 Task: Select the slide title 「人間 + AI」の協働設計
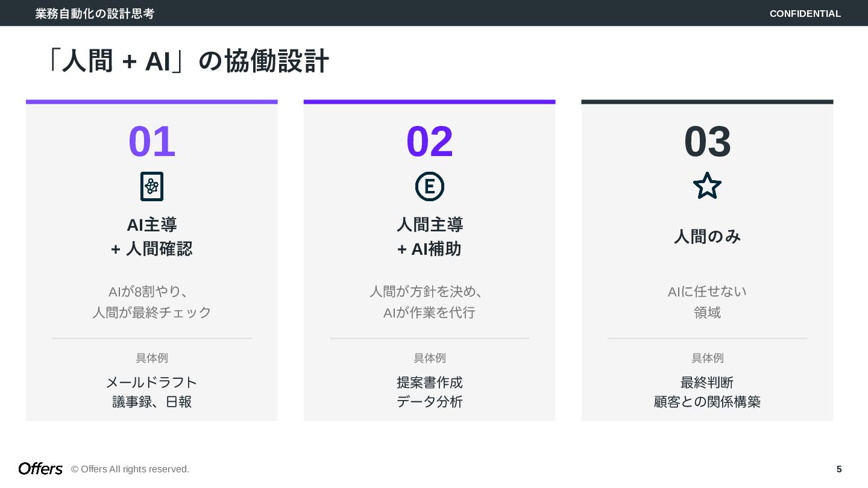[x=186, y=61]
